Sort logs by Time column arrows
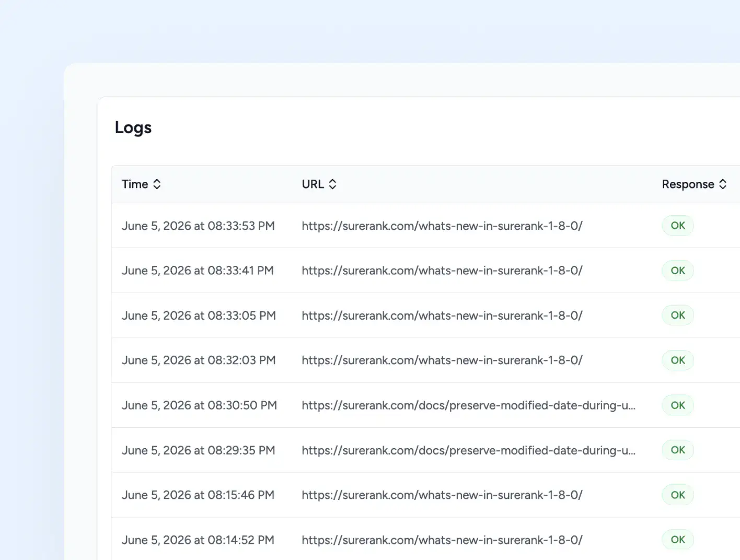Viewport: 740px width, 560px height. click(157, 184)
